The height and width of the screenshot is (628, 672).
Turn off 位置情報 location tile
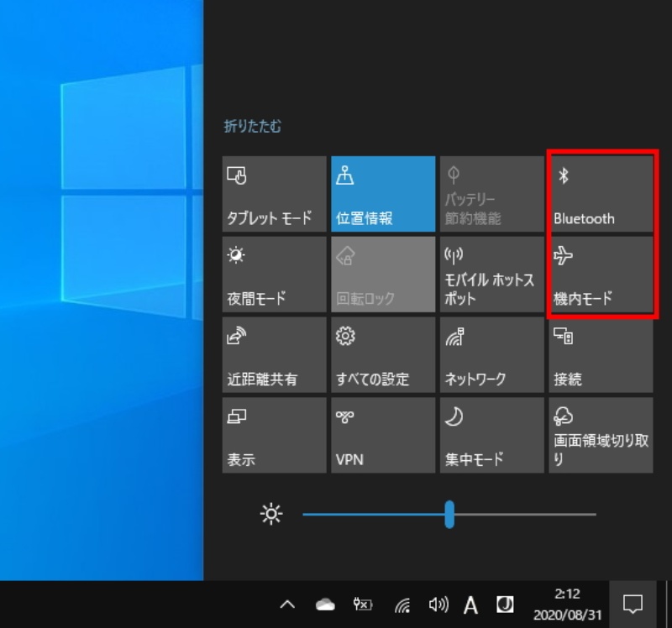[383, 195]
